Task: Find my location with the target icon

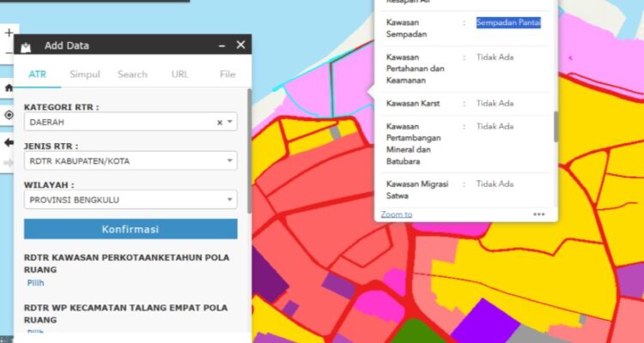Action: click(9, 115)
